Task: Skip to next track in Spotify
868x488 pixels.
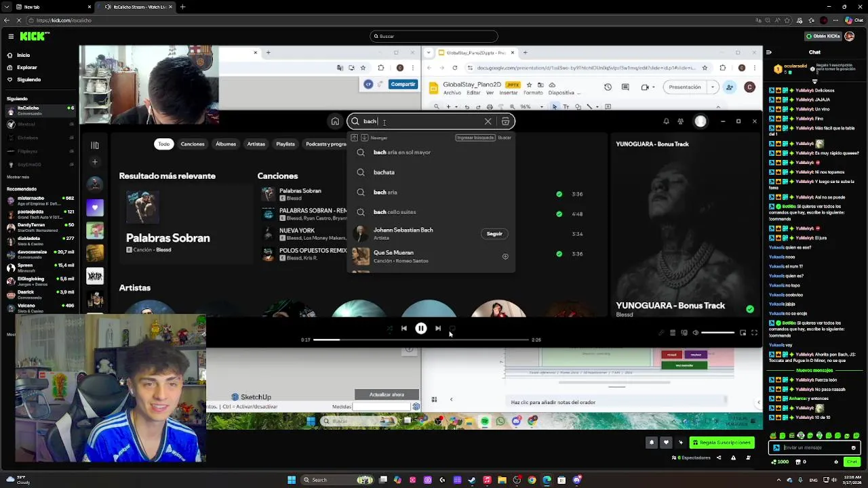Action: tap(438, 328)
